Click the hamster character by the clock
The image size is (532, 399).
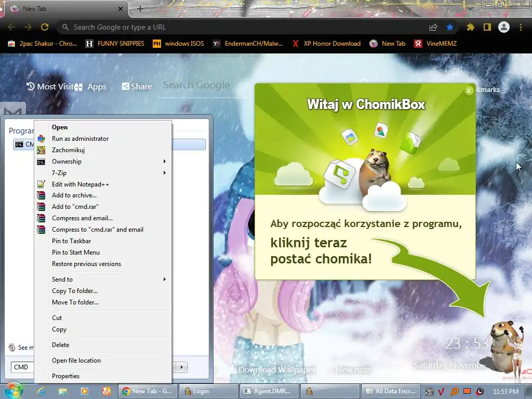point(503,346)
